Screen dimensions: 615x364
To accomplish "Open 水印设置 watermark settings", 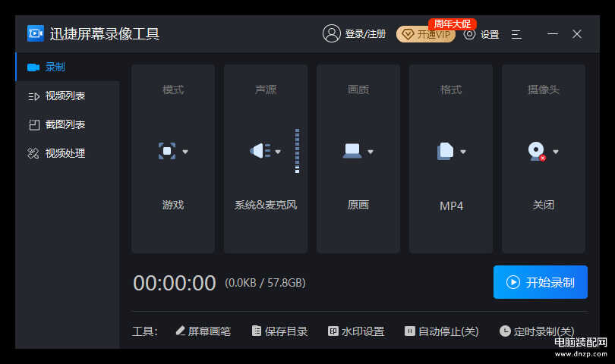I will click(x=356, y=331).
